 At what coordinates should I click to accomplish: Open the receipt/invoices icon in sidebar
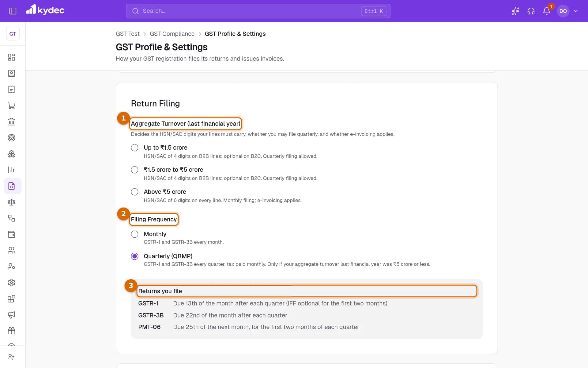click(12, 90)
